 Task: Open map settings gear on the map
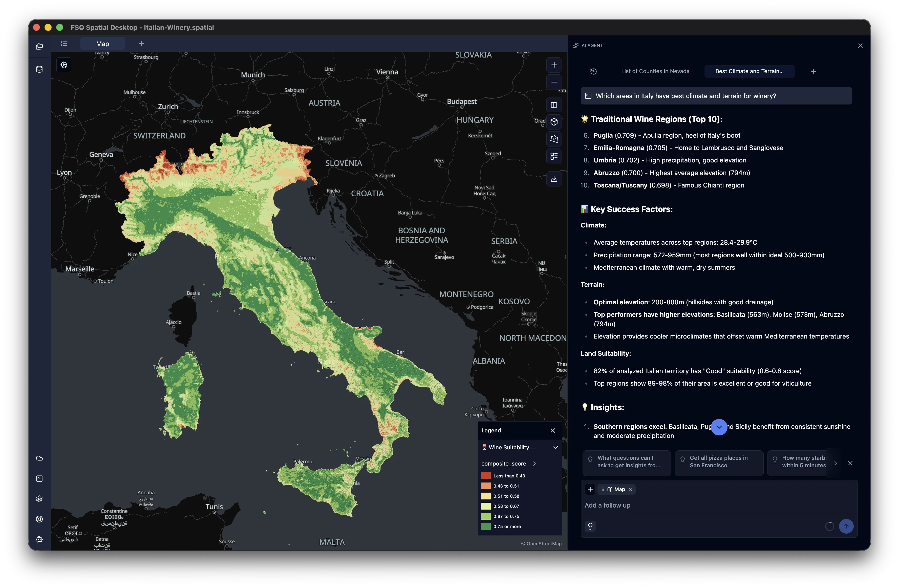point(64,65)
